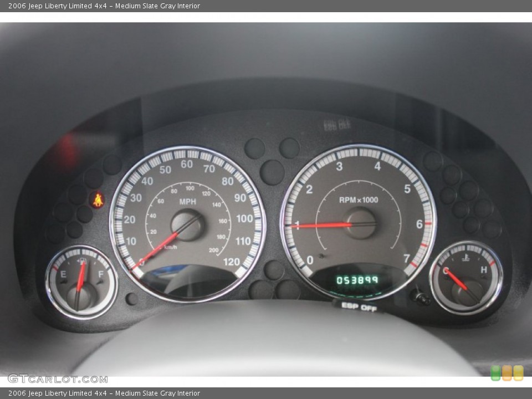The width and height of the screenshot is (532, 399).
Task: Click the 60 mark on outer speedometer ring
Action: (x=187, y=164)
